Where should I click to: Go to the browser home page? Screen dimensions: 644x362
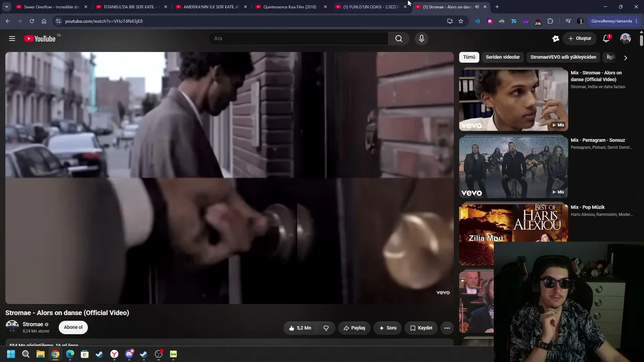[44, 21]
